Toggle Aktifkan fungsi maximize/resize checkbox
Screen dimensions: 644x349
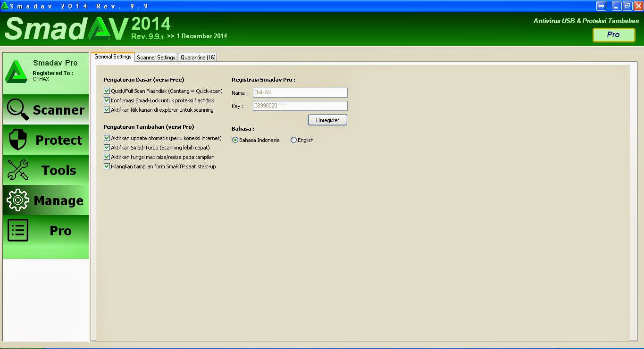point(107,157)
